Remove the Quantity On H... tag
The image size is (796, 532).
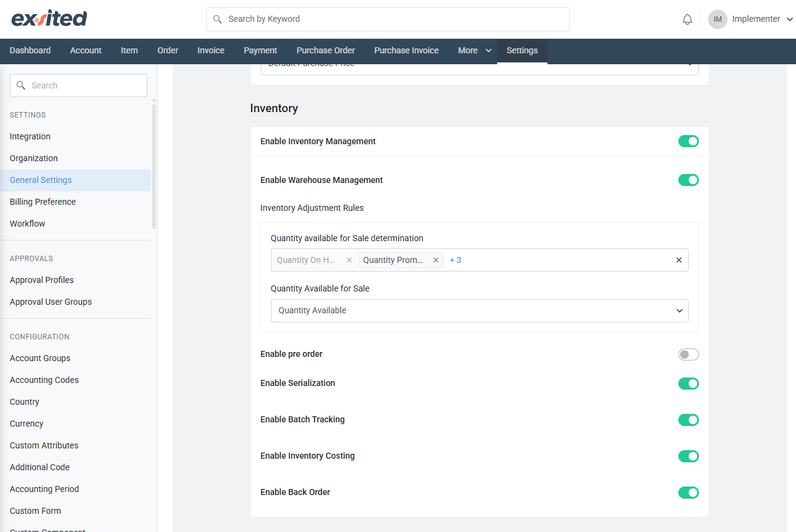349,260
